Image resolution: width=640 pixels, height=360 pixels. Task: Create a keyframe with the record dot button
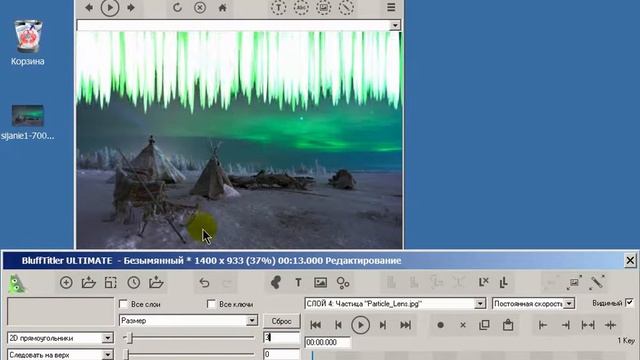[440, 325]
